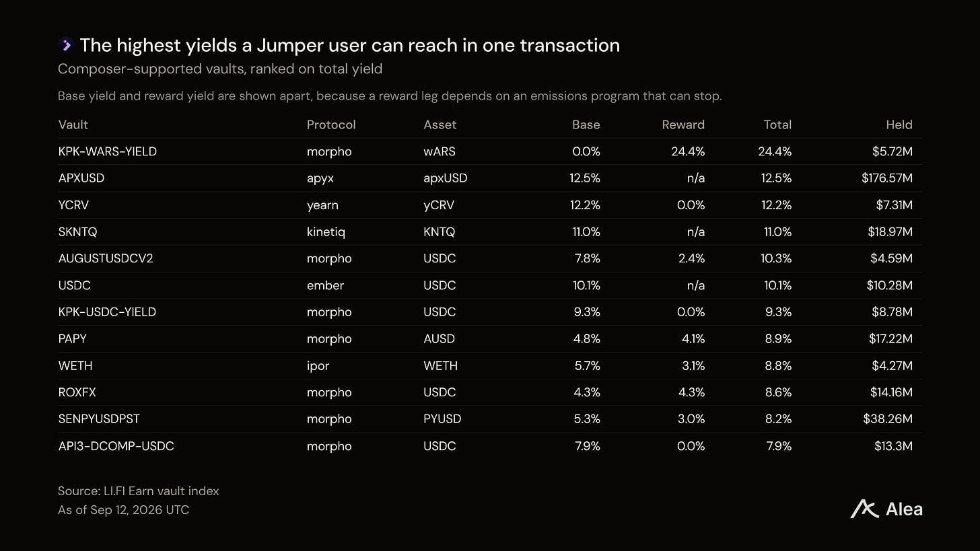Select the AUGUSTUSDCV2 vault name

pos(106,258)
